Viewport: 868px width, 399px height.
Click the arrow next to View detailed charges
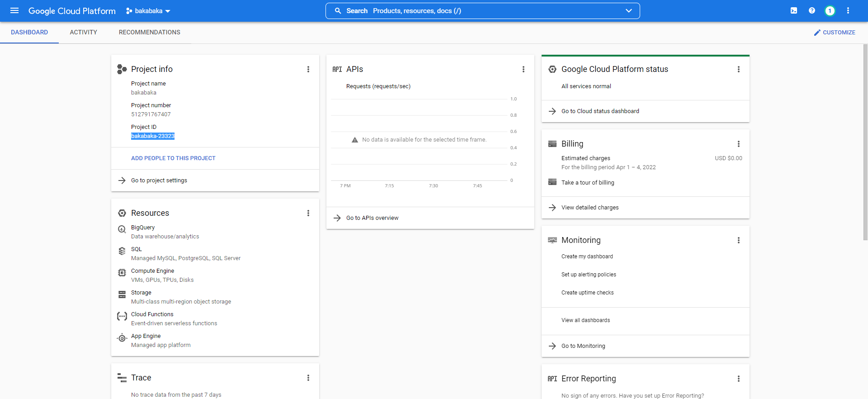click(552, 208)
